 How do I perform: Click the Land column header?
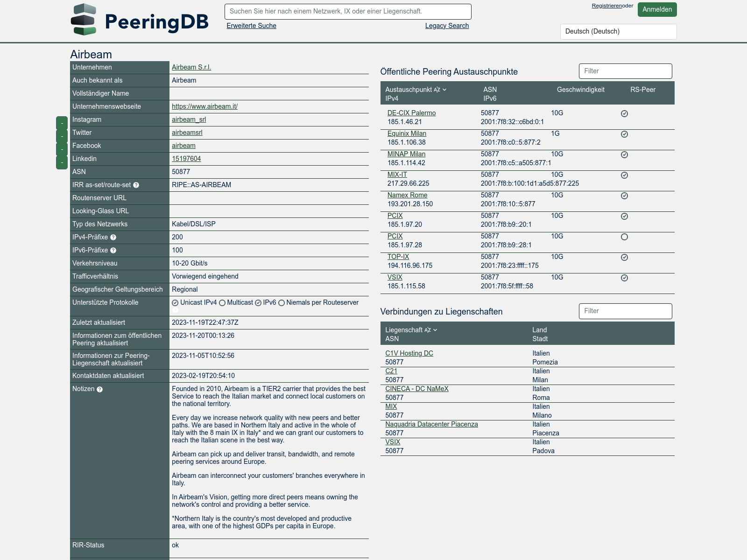point(539,330)
